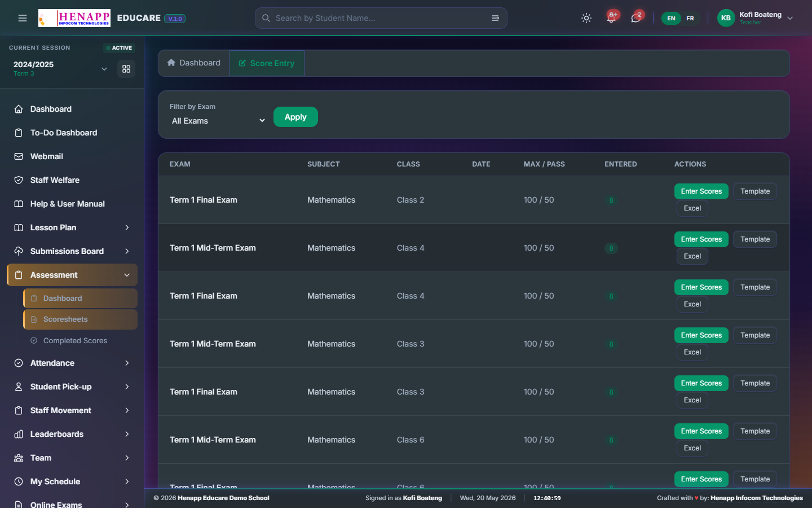This screenshot has height=508, width=812.
Task: Click the KB user avatar
Action: point(726,18)
